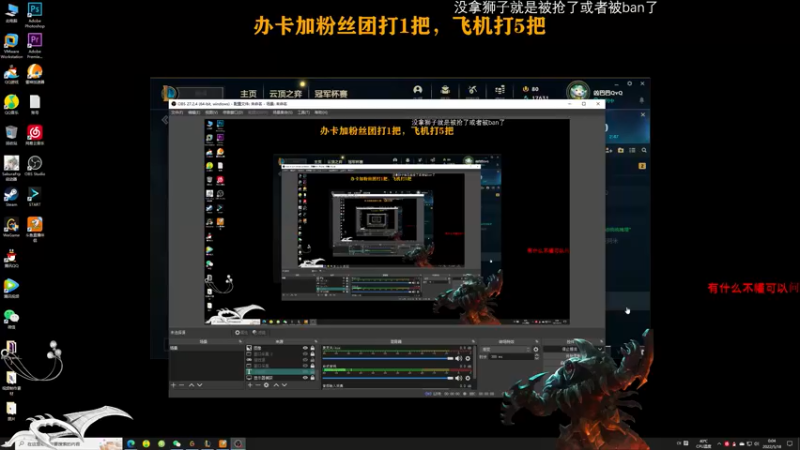Screen dimensions: 800x450
Task: Open the scene transition type dropdown
Action: click(506, 349)
